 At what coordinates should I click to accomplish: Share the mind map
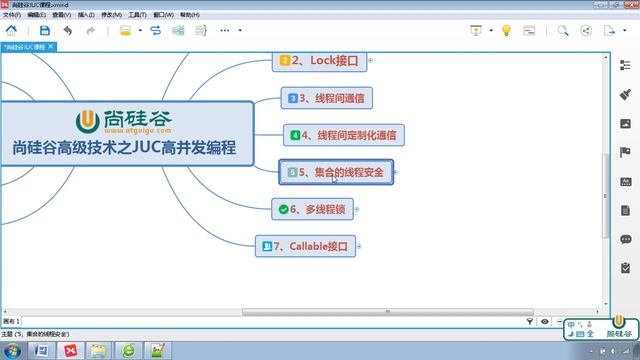point(586,30)
